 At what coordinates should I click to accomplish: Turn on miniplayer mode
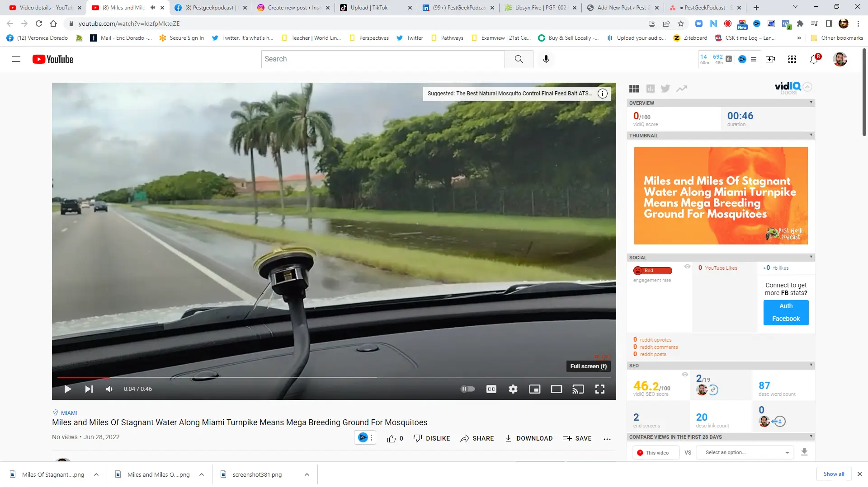coord(534,389)
